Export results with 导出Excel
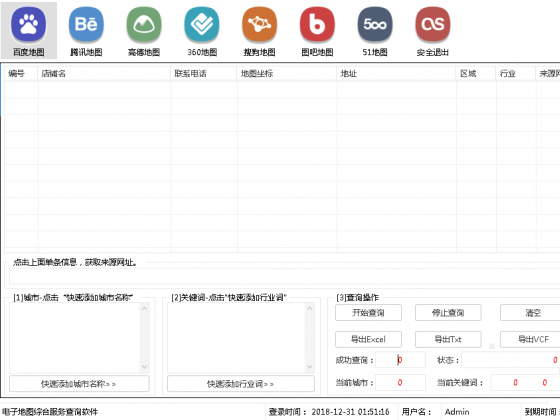This screenshot has height=420, width=560. (368, 339)
